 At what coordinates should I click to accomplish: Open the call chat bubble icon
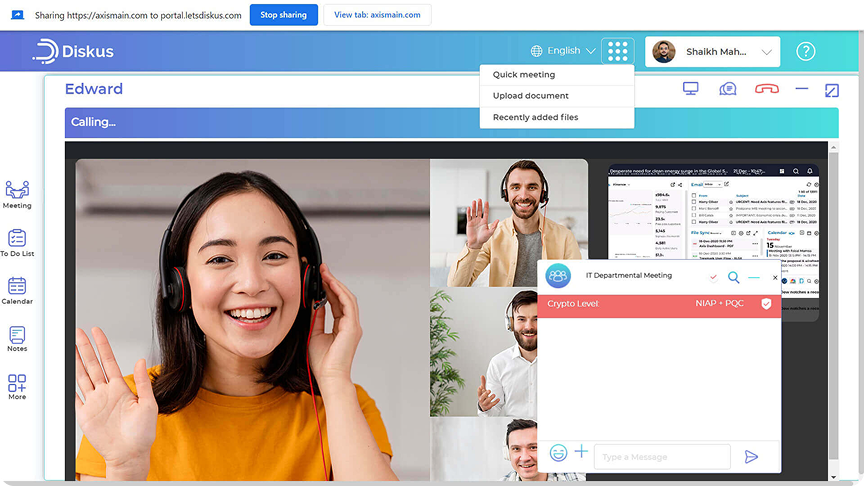click(728, 89)
